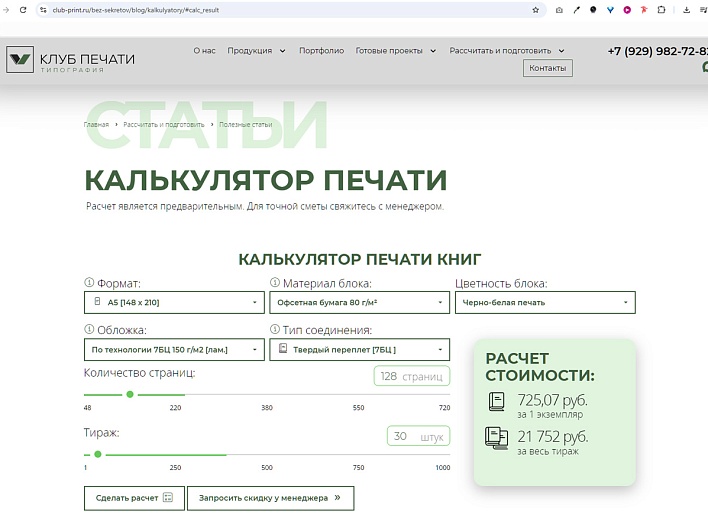Click the blue V-shaped extension icon
The height and width of the screenshot is (518, 708).
click(610, 9)
